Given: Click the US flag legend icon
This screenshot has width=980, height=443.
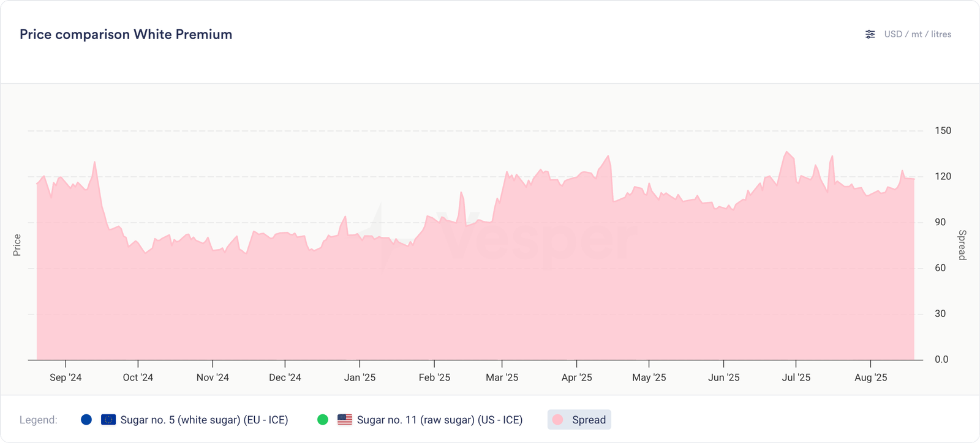Looking at the screenshot, I should [345, 420].
